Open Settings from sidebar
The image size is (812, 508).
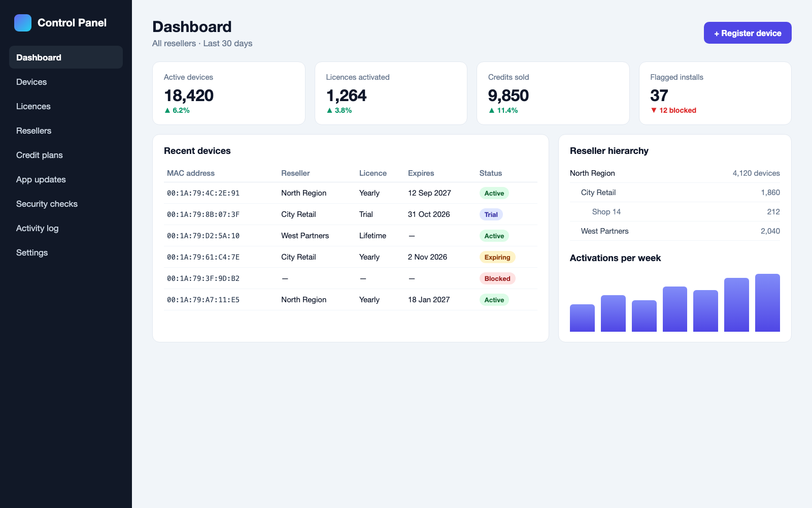click(x=66, y=252)
